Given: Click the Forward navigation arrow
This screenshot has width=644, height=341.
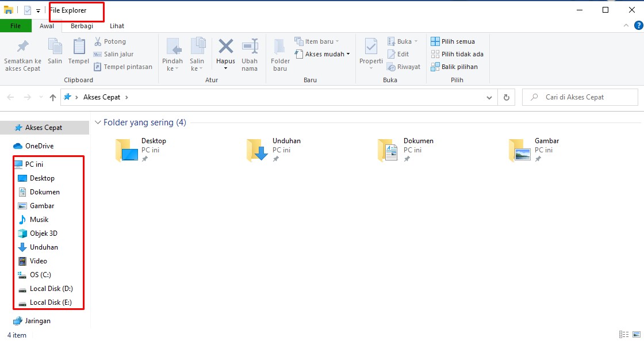Looking at the screenshot, I should pyautogui.click(x=27, y=97).
